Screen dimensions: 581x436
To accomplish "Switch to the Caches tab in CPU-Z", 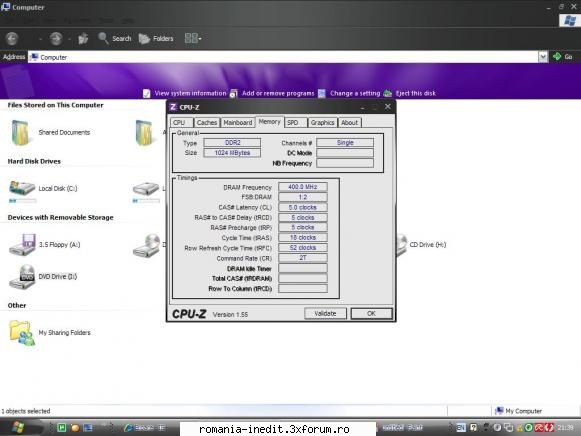I will tap(207, 123).
